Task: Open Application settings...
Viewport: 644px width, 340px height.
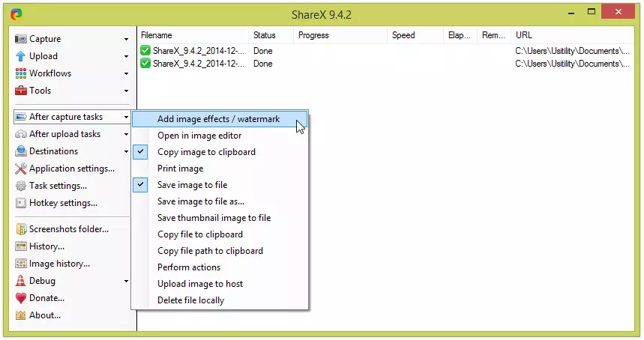Action: (x=72, y=169)
